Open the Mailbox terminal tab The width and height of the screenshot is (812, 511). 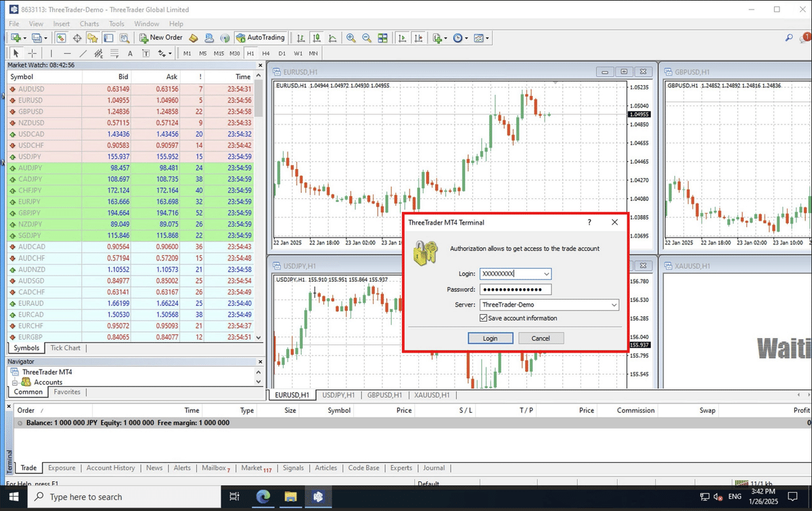click(x=215, y=468)
